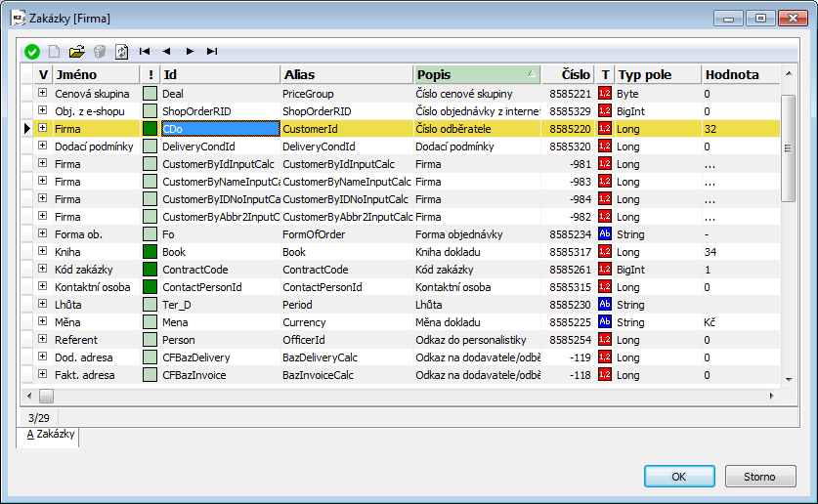Viewport: 818px width, 504px height.
Task: Expand the Dodací podmínky row
Action: coord(42,146)
